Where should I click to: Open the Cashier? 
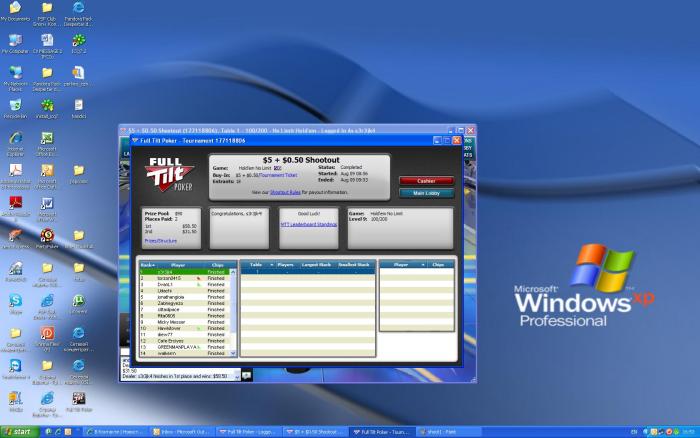coord(426,181)
